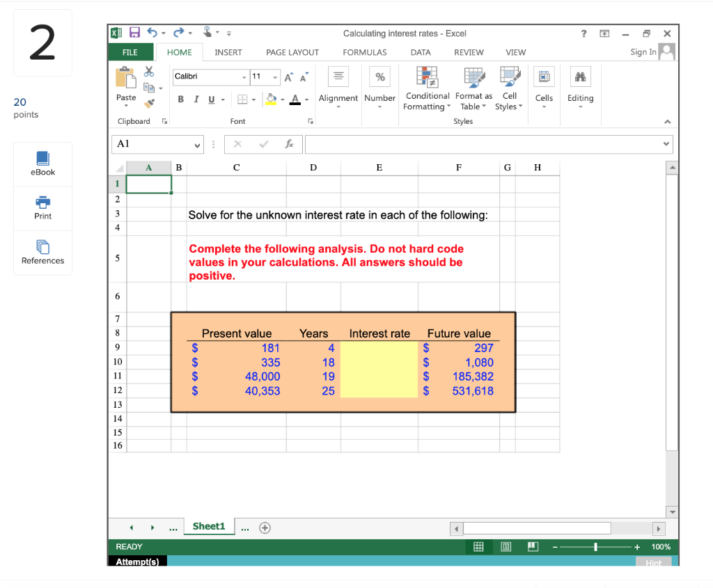The width and height of the screenshot is (713, 588).
Task: Expand the Name Box dropdown arrow
Action: (197, 145)
